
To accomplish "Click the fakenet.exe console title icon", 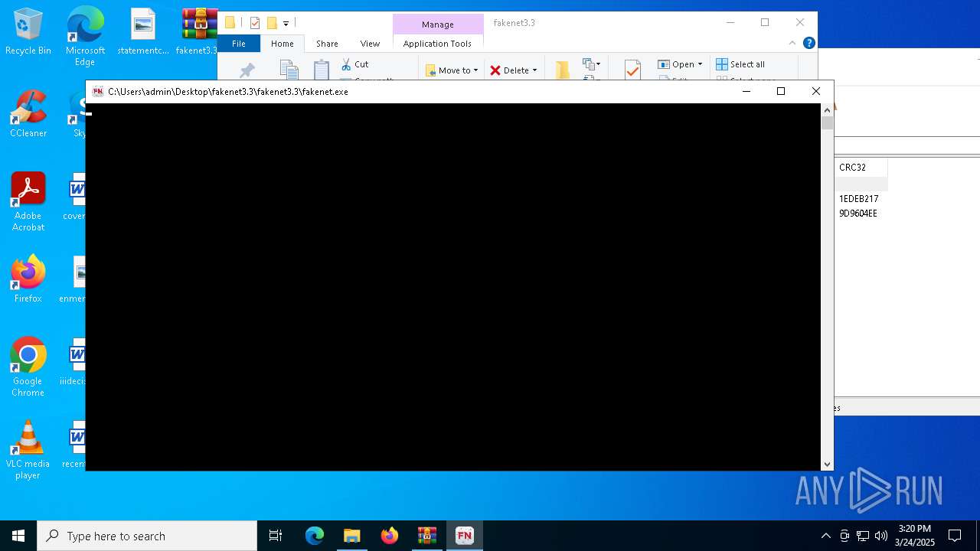I will [98, 92].
